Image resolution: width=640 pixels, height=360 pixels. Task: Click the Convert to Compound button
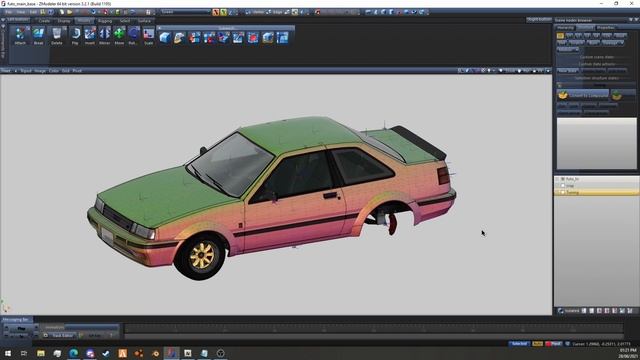point(583,95)
